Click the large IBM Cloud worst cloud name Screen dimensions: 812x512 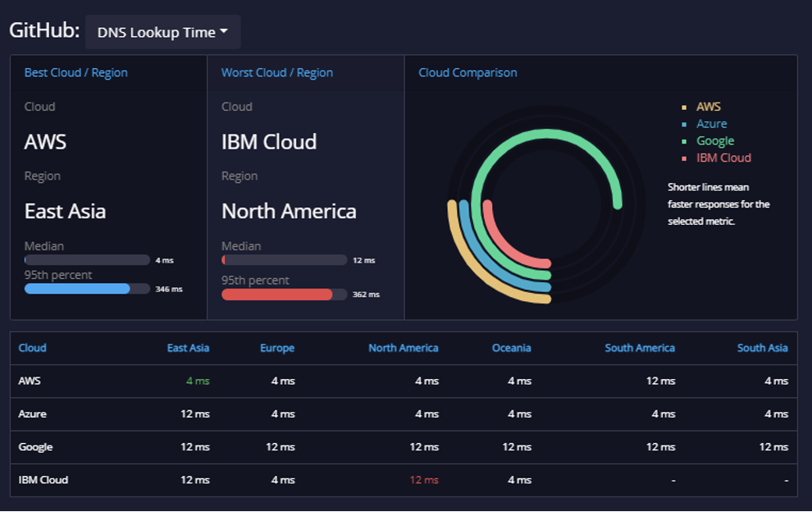pyautogui.click(x=269, y=142)
